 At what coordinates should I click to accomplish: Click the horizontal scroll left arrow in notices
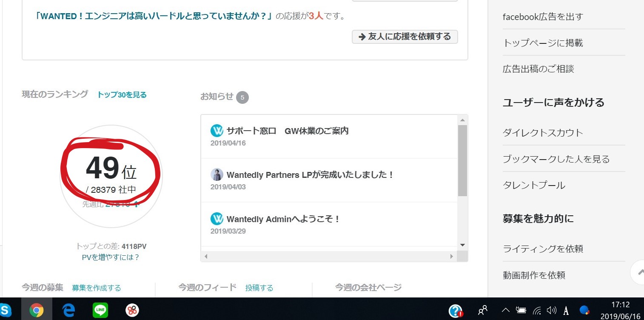206,257
